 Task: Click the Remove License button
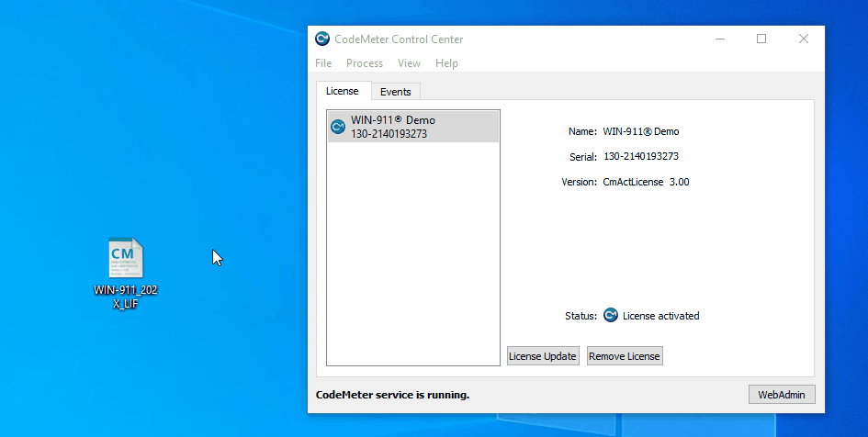point(625,356)
